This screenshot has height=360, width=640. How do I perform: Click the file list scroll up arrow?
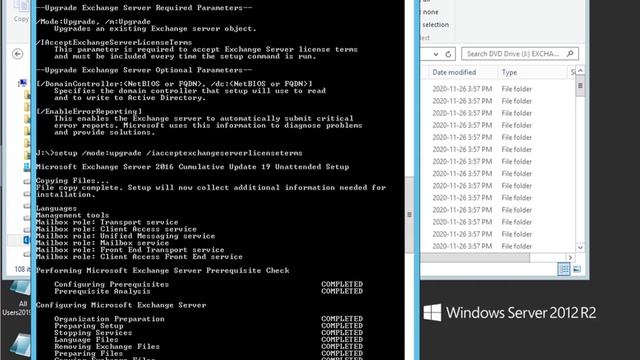tap(580, 71)
